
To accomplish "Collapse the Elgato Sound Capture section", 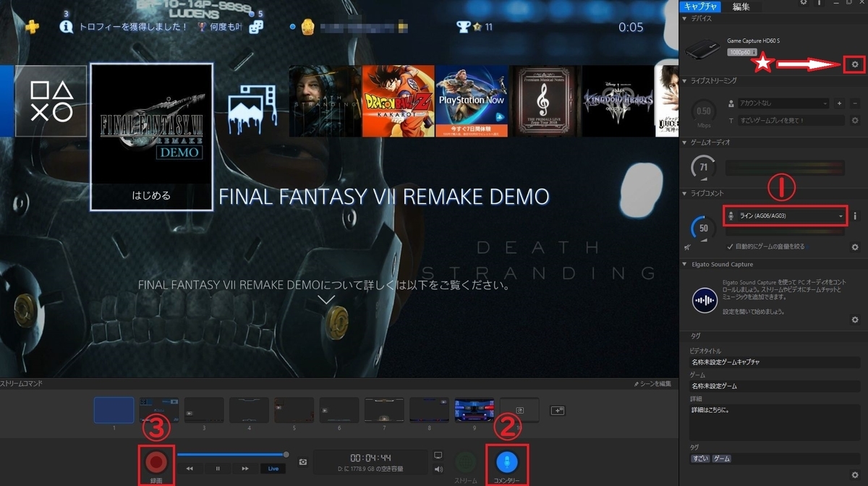I will [x=684, y=265].
